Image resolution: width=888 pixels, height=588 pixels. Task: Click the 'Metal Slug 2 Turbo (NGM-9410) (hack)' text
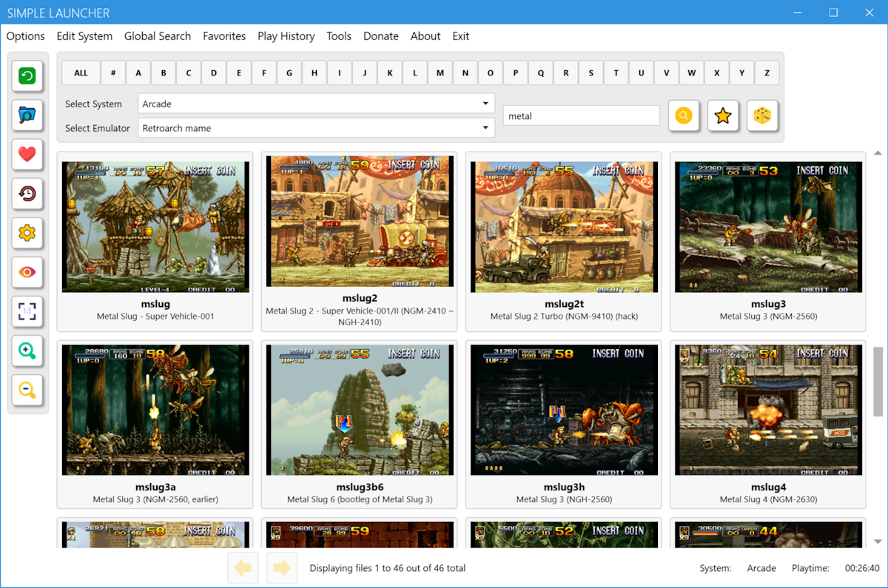pos(564,317)
